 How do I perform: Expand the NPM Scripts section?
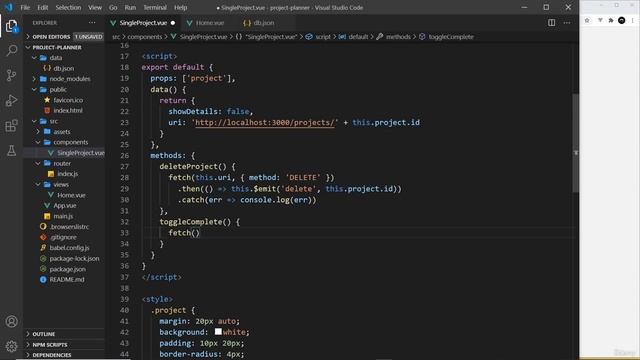pyautogui.click(x=65, y=344)
